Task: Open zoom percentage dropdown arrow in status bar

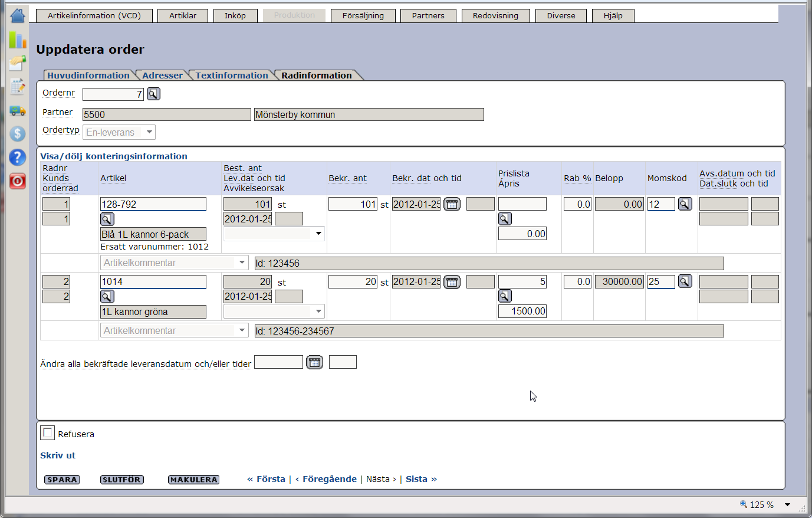Action: click(x=787, y=504)
